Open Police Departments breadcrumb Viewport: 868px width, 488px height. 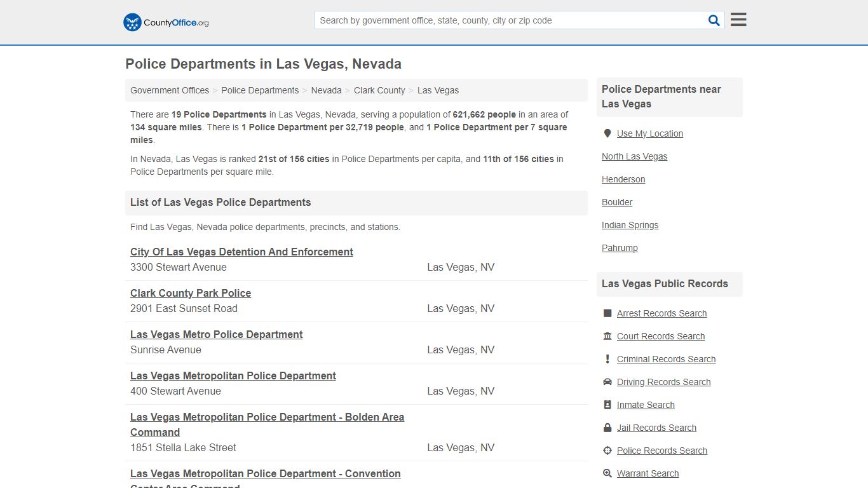point(260,90)
